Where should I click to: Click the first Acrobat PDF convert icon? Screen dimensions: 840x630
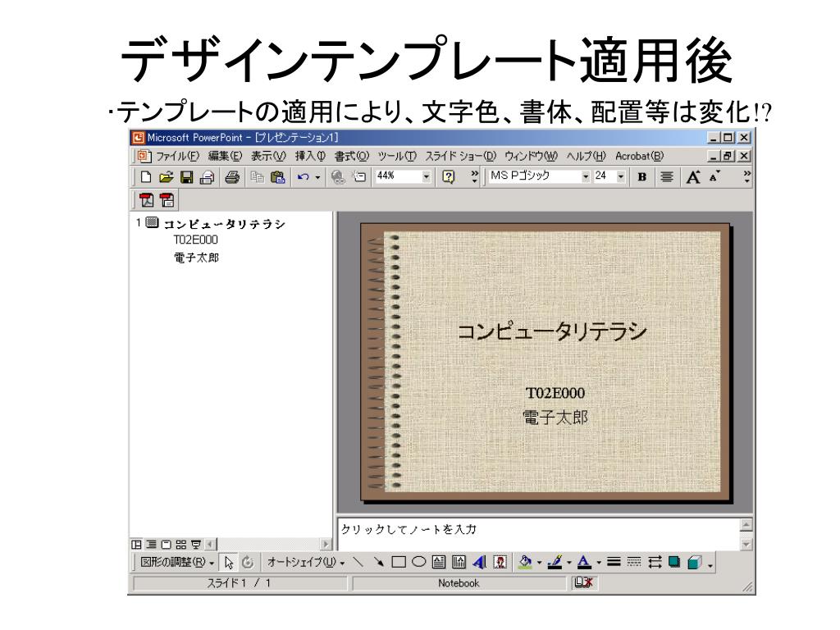[x=147, y=200]
